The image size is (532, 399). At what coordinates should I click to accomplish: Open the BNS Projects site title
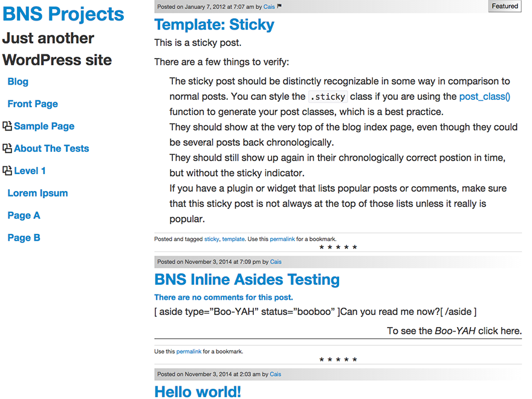63,14
